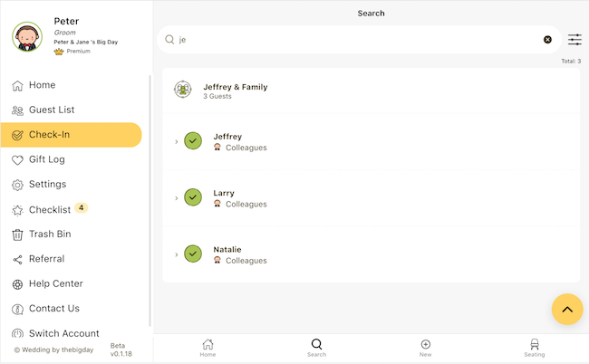Clear the search text with the X icon
Screen dimensions: 589x364
[x=547, y=40]
